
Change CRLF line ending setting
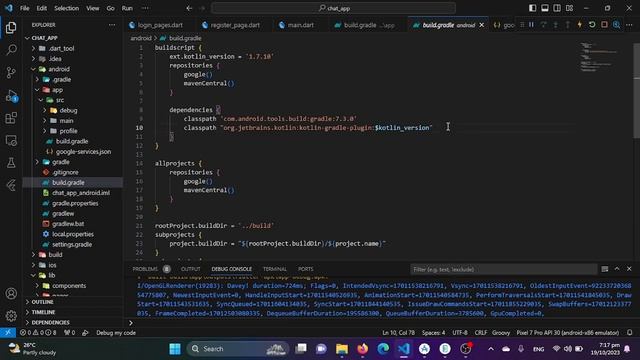tap(480, 333)
